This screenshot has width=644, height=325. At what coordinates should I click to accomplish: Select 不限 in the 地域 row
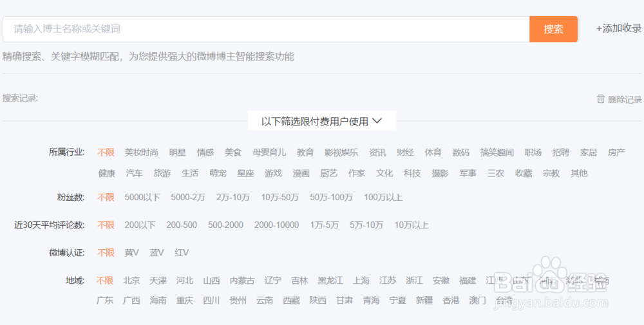click(105, 281)
